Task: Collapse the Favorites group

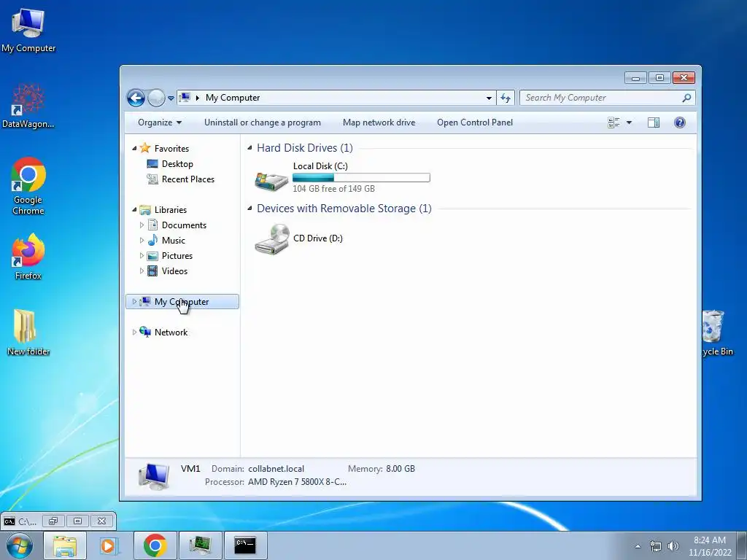Action: [x=134, y=149]
